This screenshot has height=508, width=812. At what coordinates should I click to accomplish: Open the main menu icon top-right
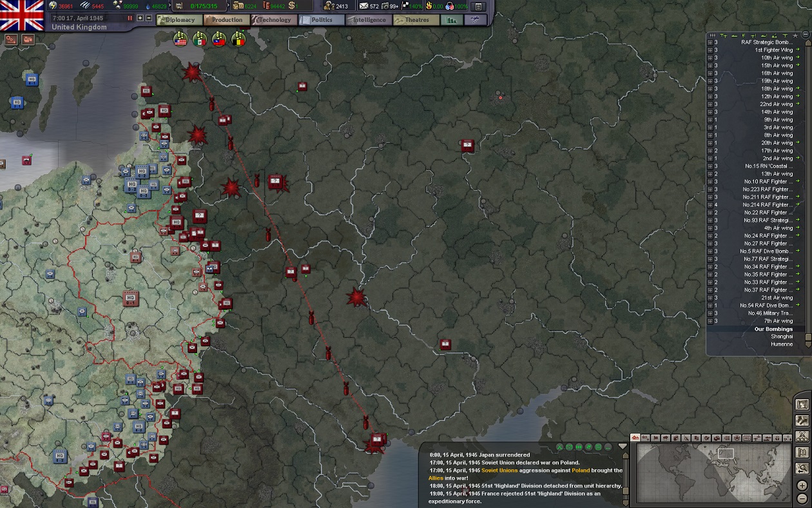pos(478,6)
